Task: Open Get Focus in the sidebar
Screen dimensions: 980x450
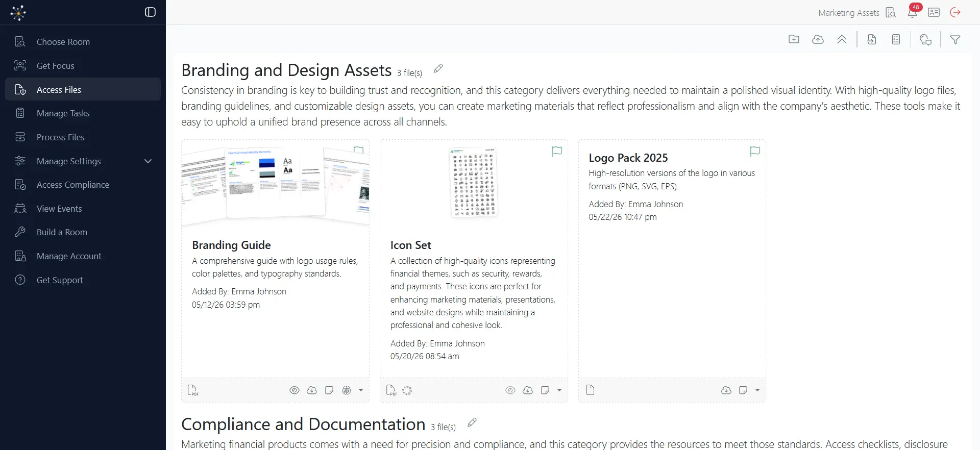Action: coord(83,66)
